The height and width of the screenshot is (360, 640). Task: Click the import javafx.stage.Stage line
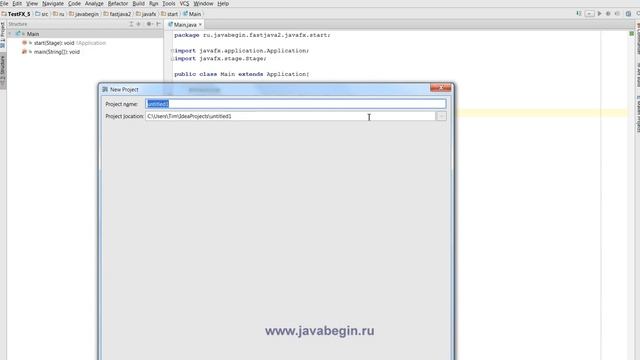pyautogui.click(x=220, y=58)
